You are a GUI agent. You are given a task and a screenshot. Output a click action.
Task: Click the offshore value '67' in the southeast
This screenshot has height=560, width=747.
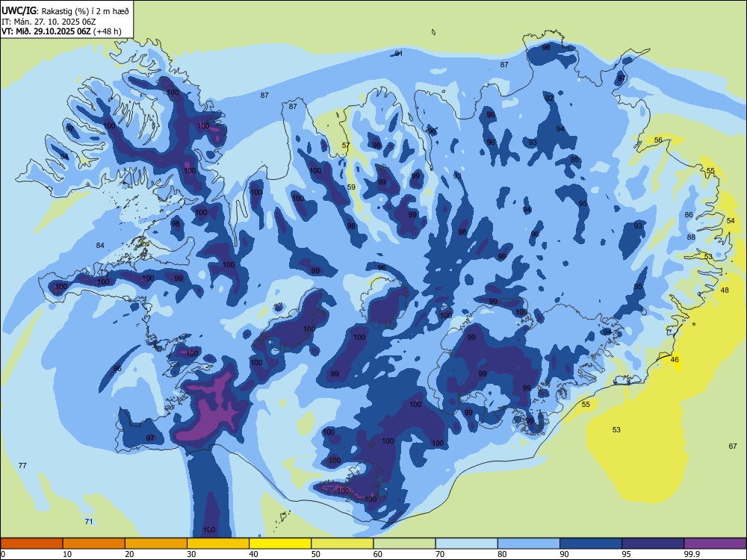point(733,447)
